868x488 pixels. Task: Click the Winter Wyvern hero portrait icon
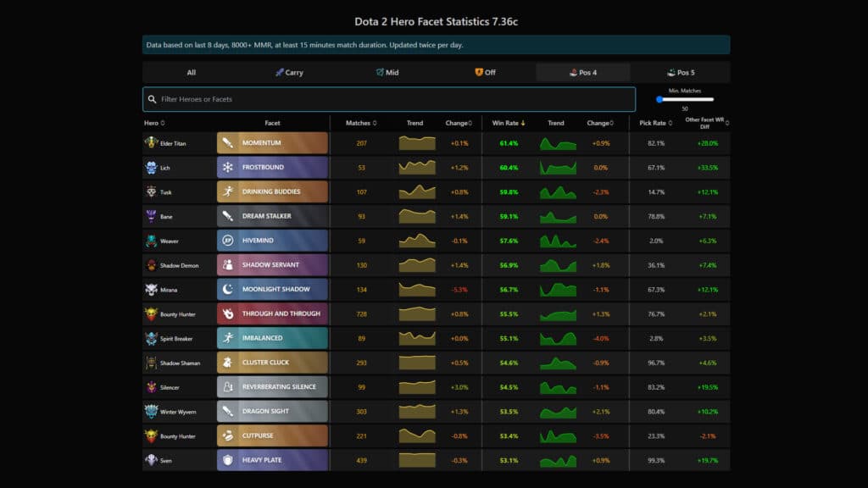click(151, 412)
